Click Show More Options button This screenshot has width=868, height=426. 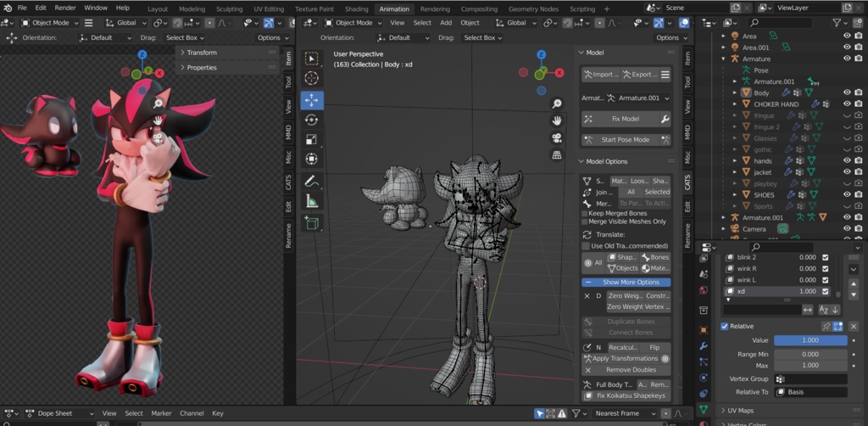tap(626, 282)
